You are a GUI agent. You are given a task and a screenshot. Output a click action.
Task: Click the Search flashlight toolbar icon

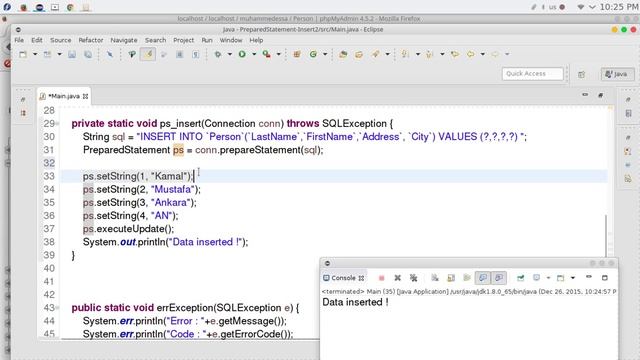point(376,54)
